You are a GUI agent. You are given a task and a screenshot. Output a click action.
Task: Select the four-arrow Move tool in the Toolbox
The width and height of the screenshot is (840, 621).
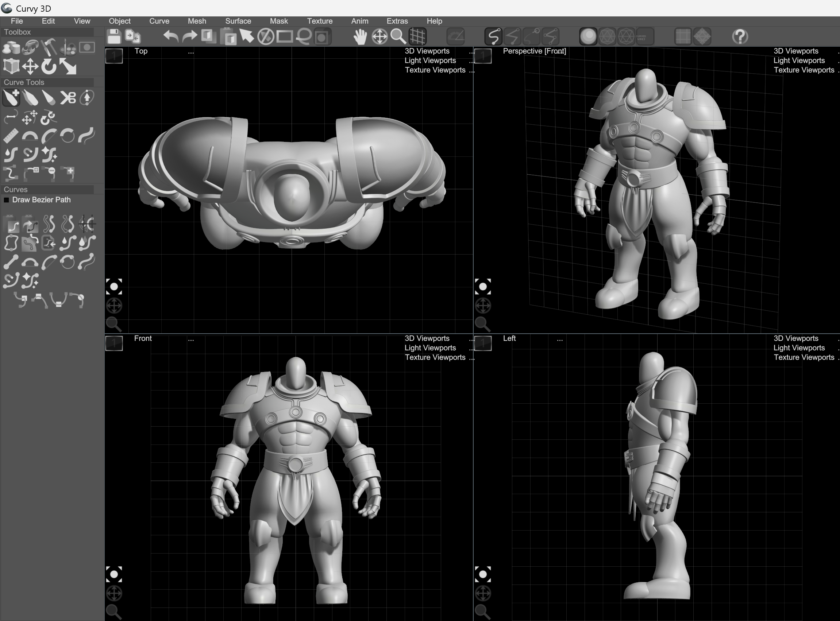click(x=30, y=67)
